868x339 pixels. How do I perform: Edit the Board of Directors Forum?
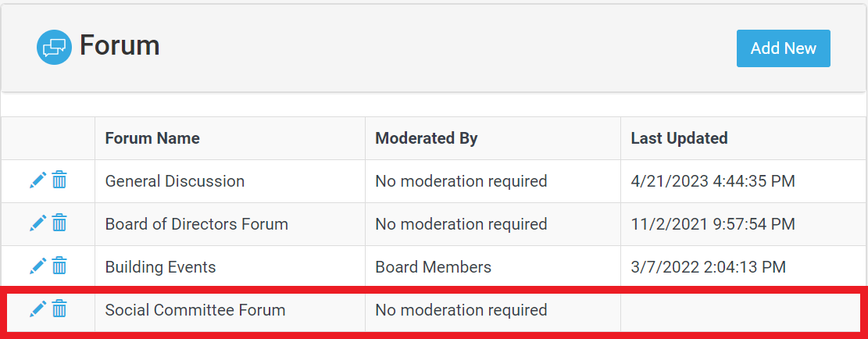[x=38, y=224]
